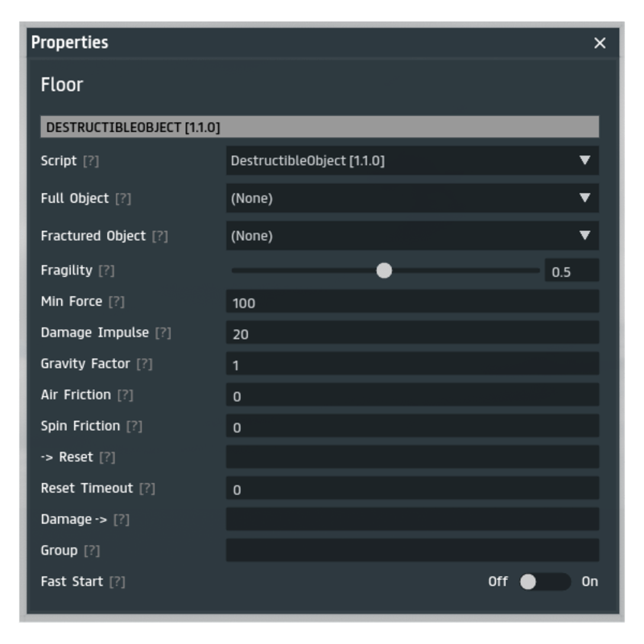The width and height of the screenshot is (644, 644).
Task: Click the help icon beside Full Object
Action: (x=123, y=199)
